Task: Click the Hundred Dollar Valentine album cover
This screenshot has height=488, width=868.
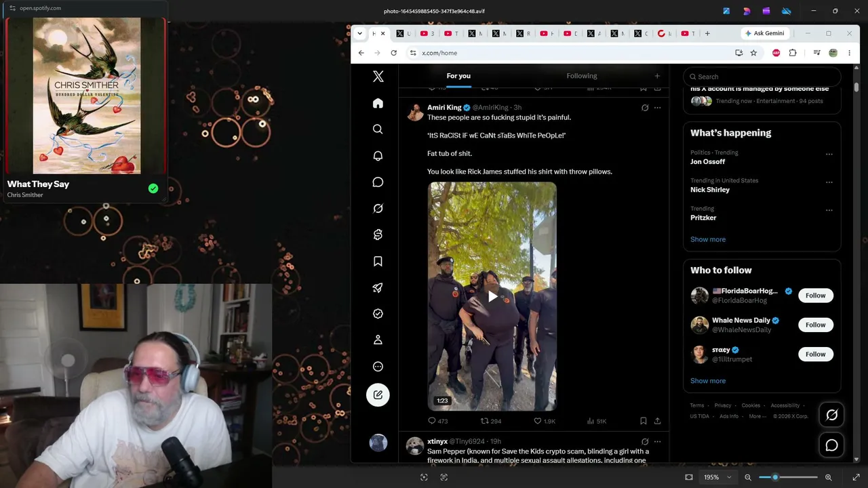Action: pos(87,96)
